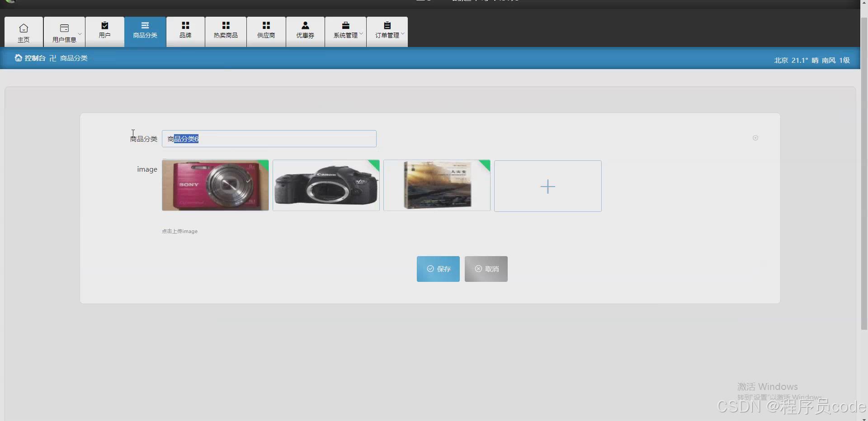Expand the 系统管理 dropdown arrow
Viewport: 868px width, 421px height.
click(x=361, y=33)
